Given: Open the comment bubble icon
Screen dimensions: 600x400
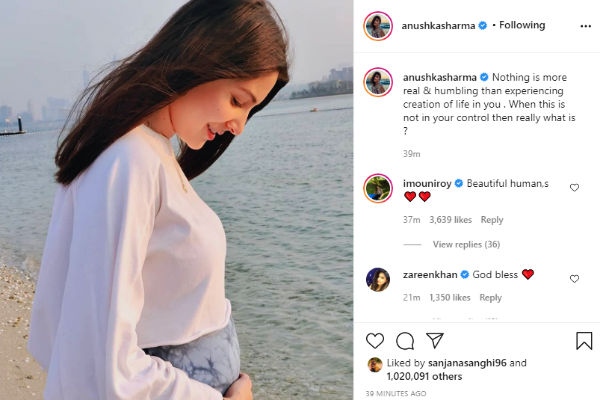Looking at the screenshot, I should (405, 341).
